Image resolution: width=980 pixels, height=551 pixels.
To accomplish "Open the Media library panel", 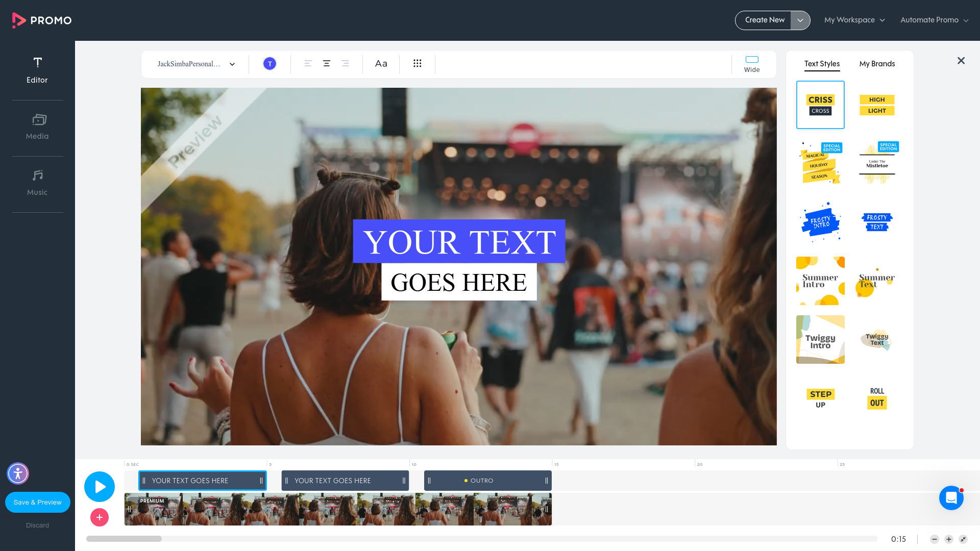I will click(x=37, y=127).
